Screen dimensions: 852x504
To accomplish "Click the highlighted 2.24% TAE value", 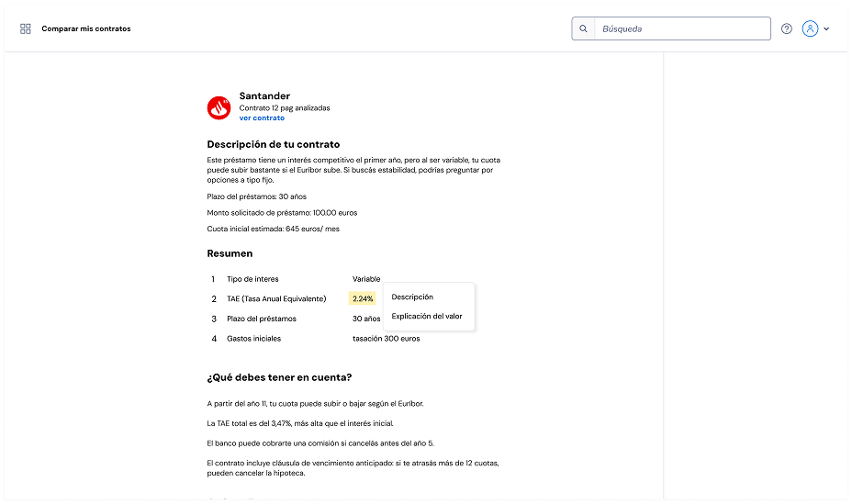I will 363,298.
